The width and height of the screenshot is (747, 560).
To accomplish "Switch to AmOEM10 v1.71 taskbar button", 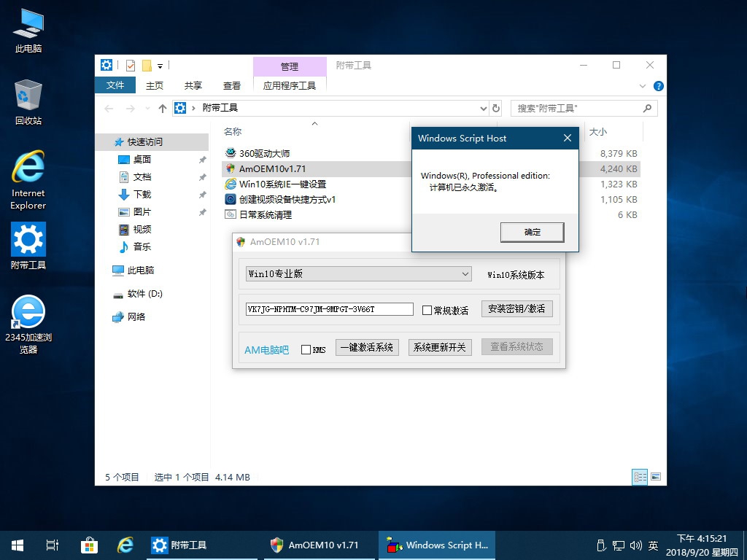I will click(x=318, y=545).
